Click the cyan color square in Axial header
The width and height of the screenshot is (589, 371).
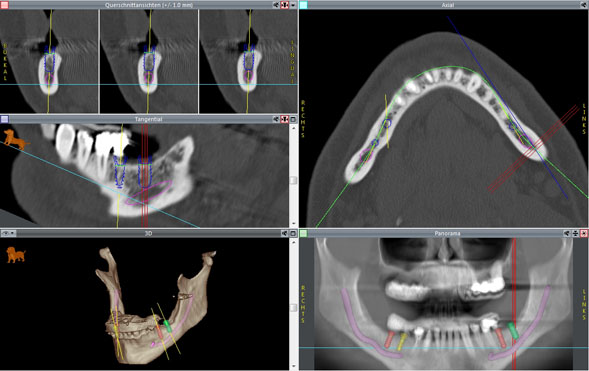point(303,5)
